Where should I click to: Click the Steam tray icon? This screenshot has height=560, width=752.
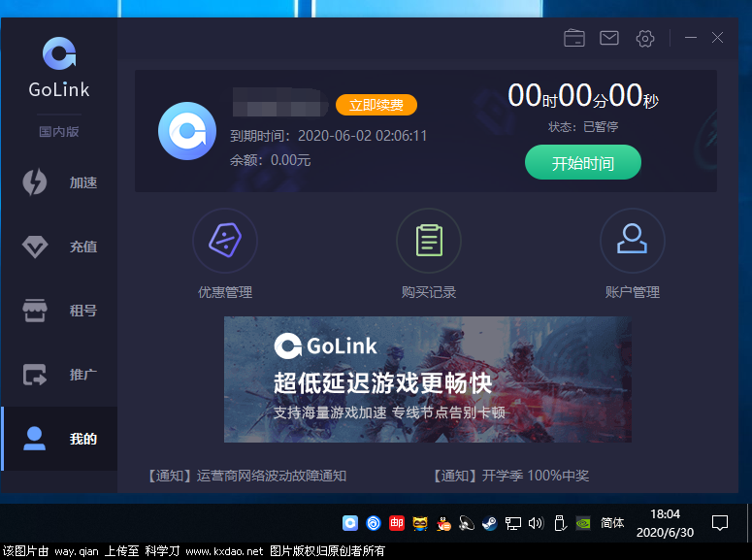pos(490,522)
